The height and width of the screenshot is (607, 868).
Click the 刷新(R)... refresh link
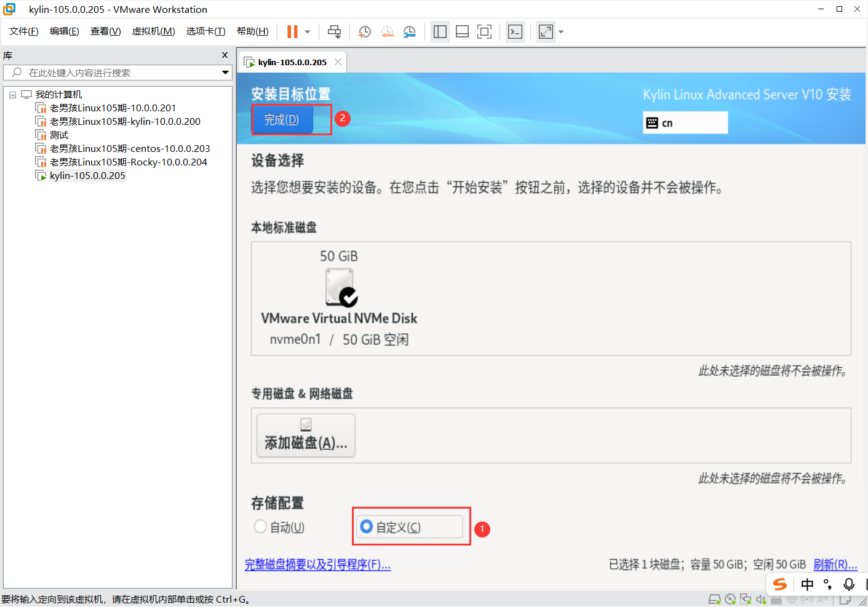pyautogui.click(x=835, y=565)
